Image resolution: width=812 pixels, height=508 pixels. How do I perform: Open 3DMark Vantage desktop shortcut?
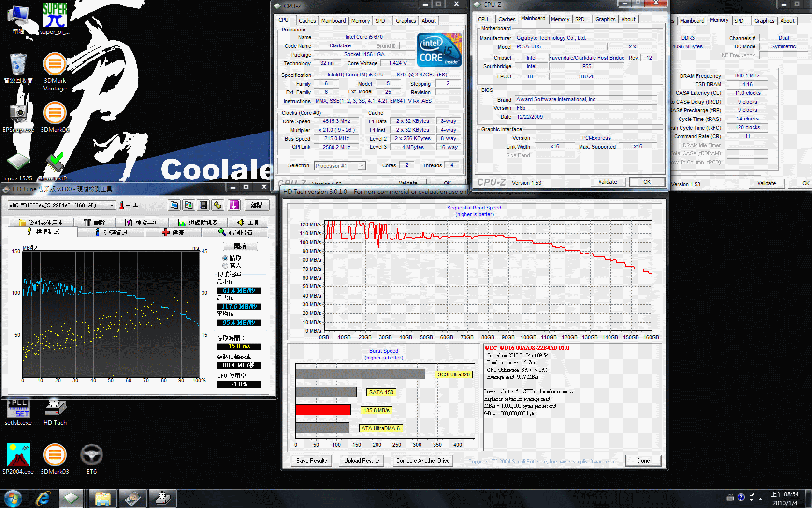55,72
